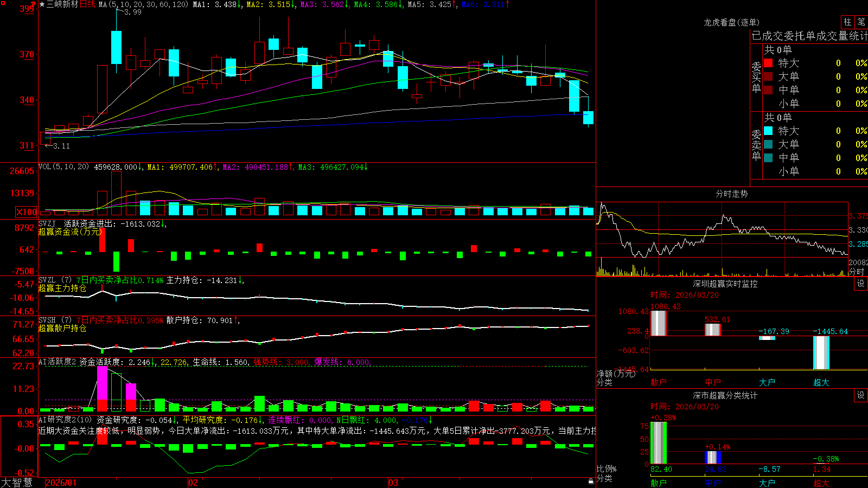Click the 03 month marker on timeline

(393, 483)
